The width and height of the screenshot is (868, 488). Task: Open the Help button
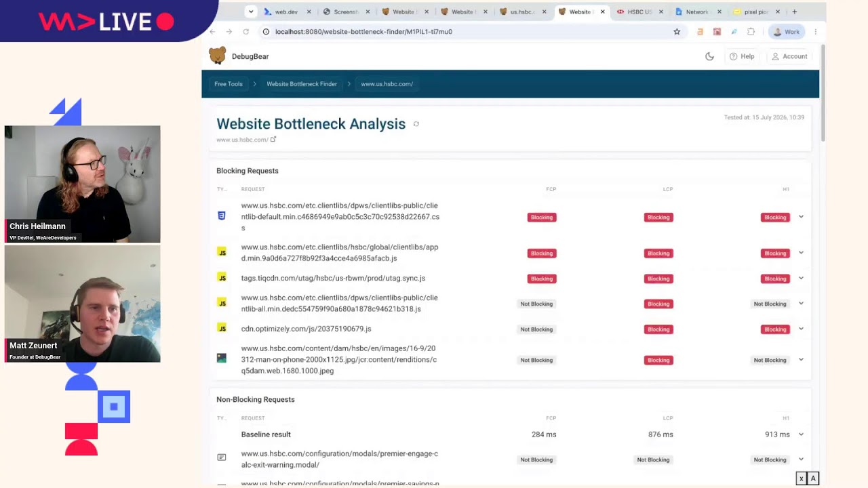coord(741,56)
